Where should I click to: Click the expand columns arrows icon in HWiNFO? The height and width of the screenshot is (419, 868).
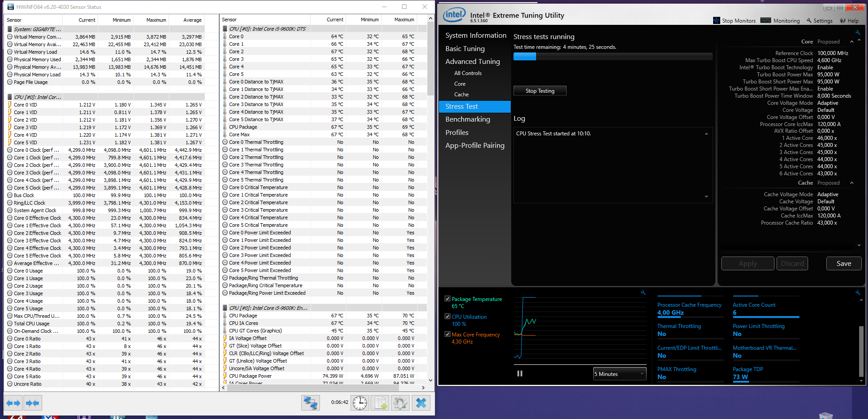13,403
